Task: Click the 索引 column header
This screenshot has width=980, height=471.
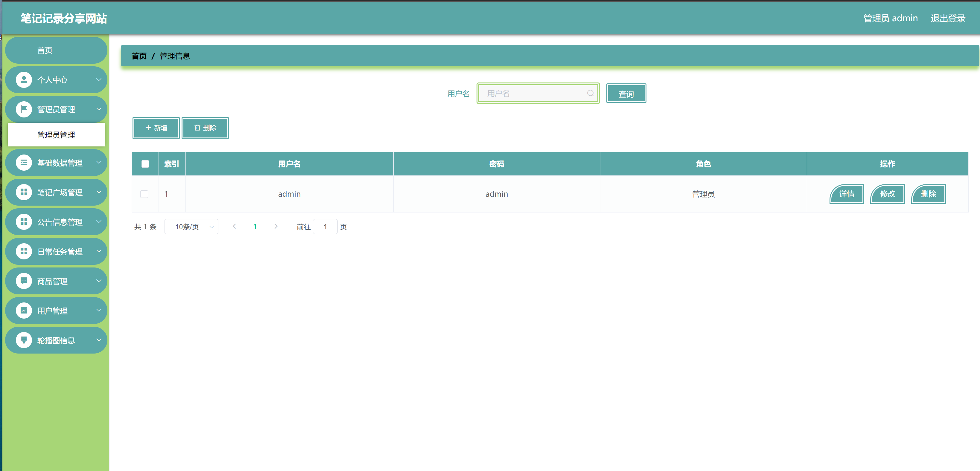Action: (172, 164)
